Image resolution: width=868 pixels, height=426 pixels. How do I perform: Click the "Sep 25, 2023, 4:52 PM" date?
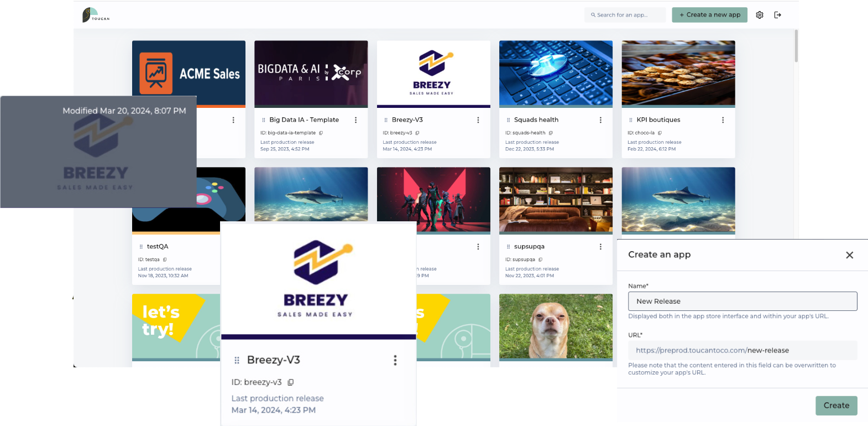pos(285,149)
